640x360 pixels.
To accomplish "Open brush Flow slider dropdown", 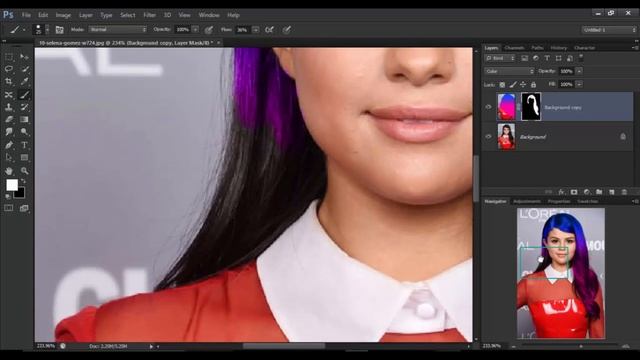I will coord(256,29).
